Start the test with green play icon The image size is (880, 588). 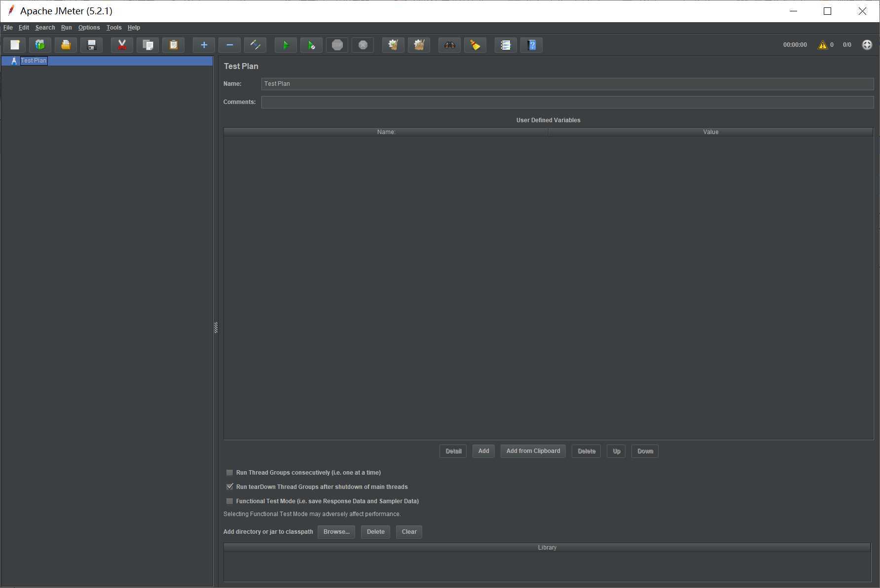click(x=286, y=45)
